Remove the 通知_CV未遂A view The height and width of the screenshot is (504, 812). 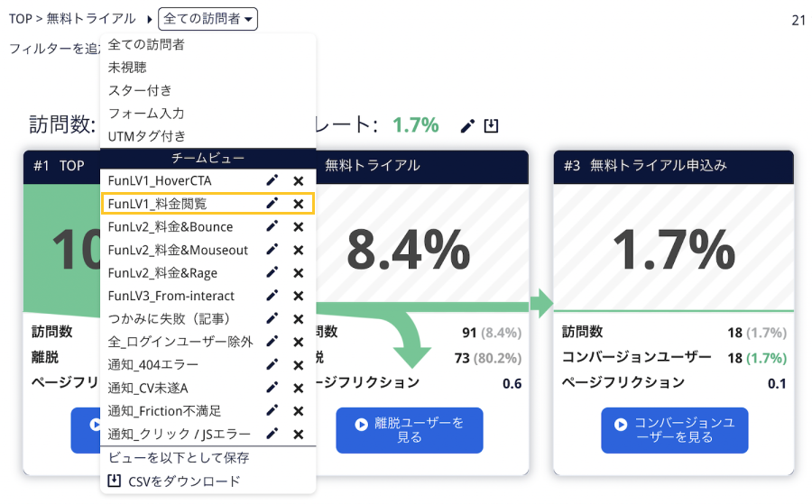[x=299, y=388]
